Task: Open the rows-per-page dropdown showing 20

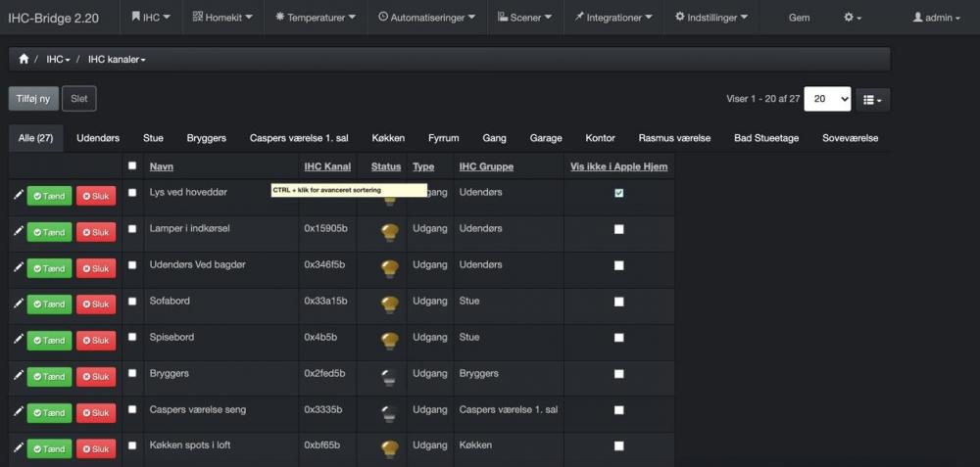Action: (827, 99)
